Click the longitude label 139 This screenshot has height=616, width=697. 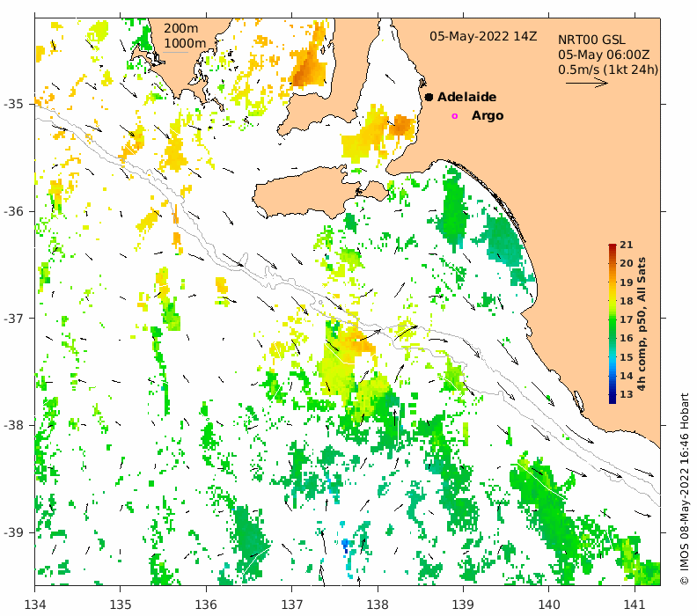[x=464, y=605]
